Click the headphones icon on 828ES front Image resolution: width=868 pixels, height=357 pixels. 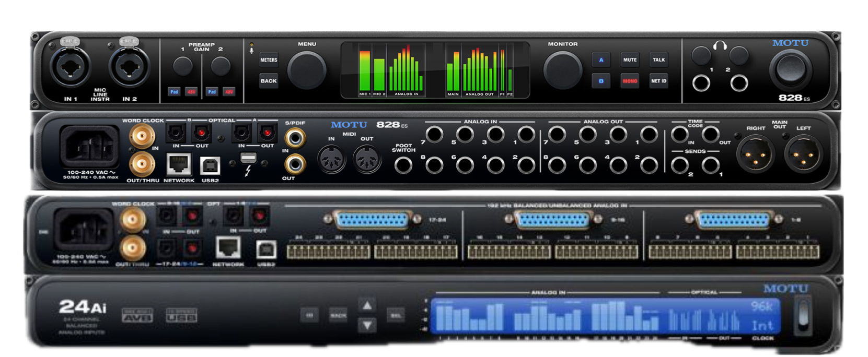pyautogui.click(x=720, y=45)
